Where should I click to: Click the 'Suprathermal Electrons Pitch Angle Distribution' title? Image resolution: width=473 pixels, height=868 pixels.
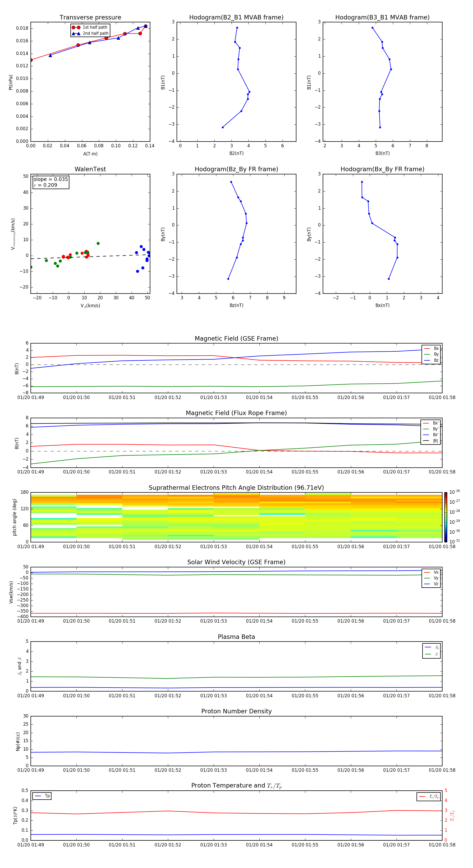[236, 488]
